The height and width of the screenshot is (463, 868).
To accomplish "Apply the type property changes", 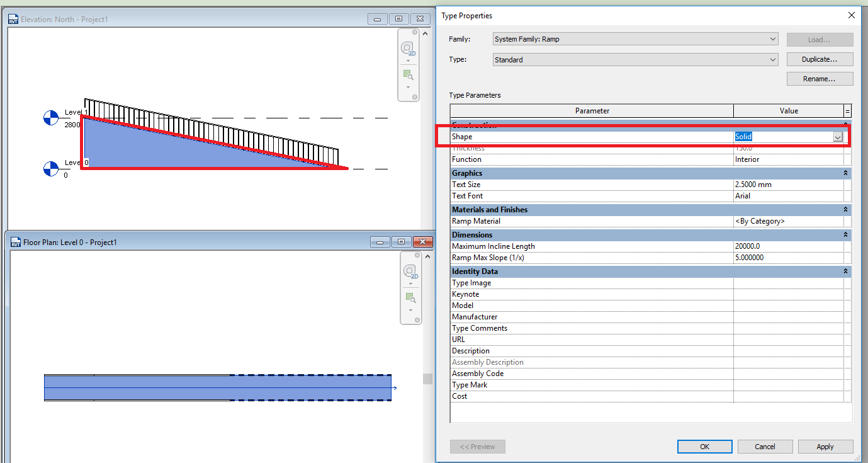I will point(825,446).
